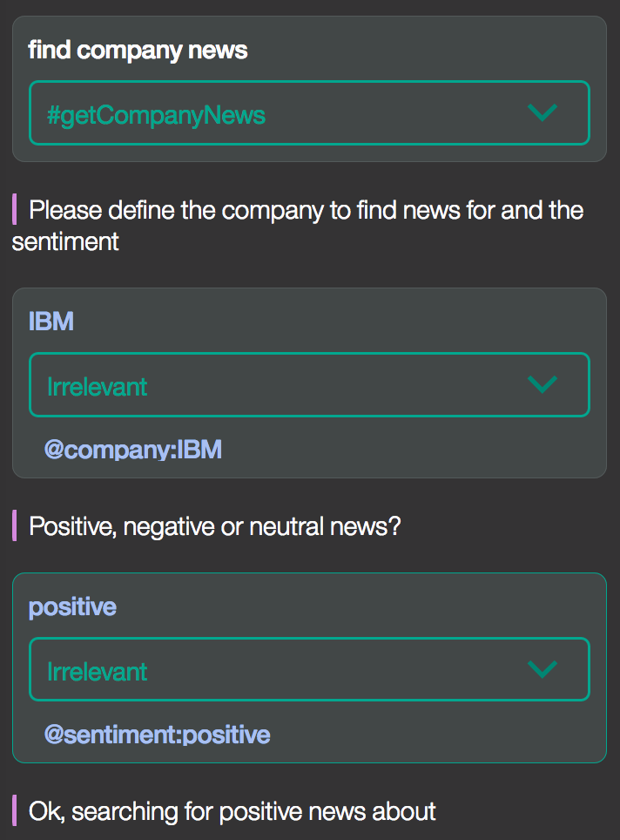The height and width of the screenshot is (840, 620).
Task: Select the "Positive, negative or neutral news?" response
Action: [x=215, y=526]
